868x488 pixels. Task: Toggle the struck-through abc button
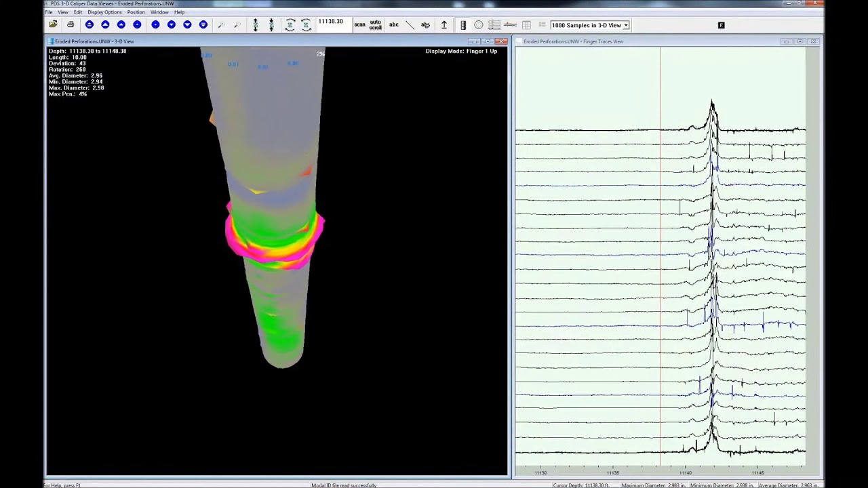425,25
